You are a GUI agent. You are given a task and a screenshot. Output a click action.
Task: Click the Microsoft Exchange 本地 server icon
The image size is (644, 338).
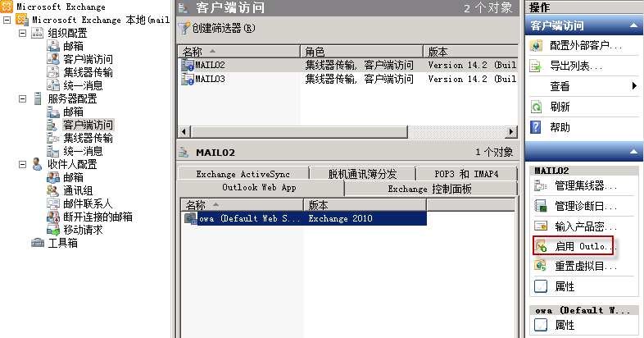point(22,20)
